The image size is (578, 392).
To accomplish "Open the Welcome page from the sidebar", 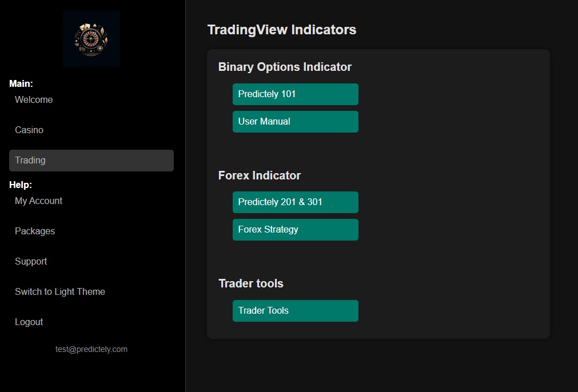I will [x=34, y=99].
